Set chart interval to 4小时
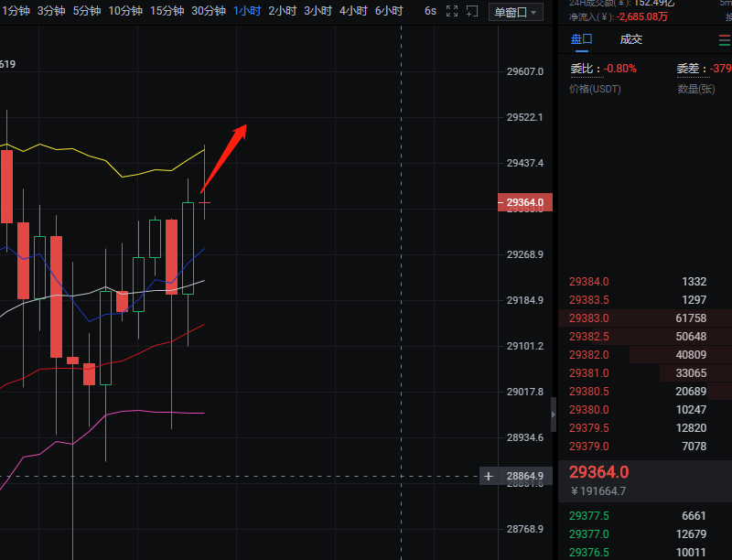The image size is (732, 560). coord(353,11)
